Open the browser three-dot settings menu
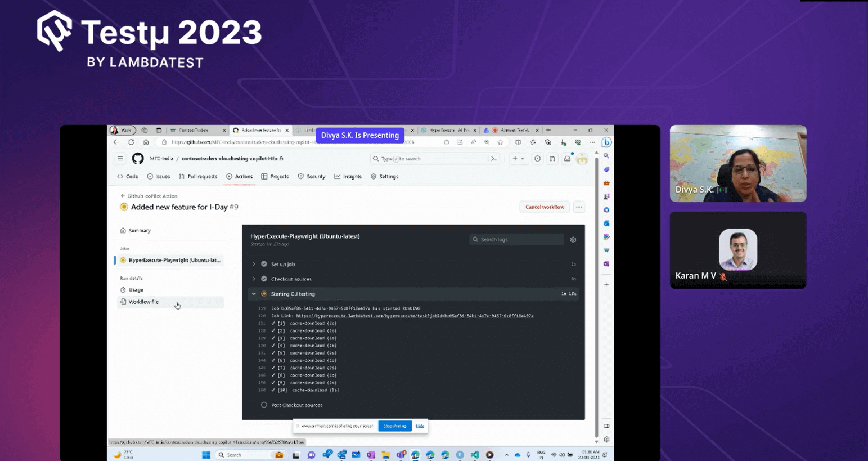868x461 pixels. coord(592,142)
